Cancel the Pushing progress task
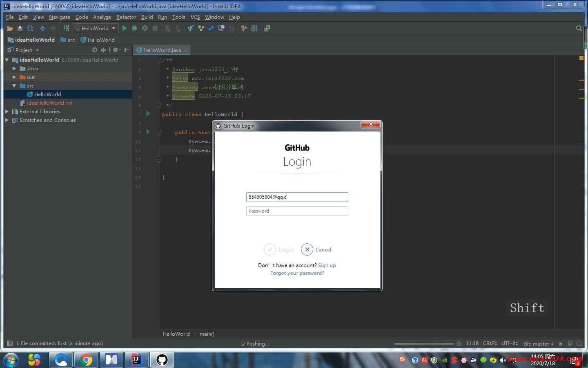Viewport: 588px width, 368px height. 459,344
